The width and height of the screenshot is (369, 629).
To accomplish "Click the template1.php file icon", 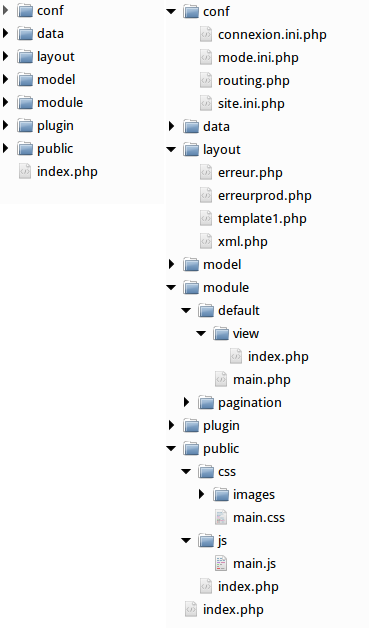I will click(206, 219).
